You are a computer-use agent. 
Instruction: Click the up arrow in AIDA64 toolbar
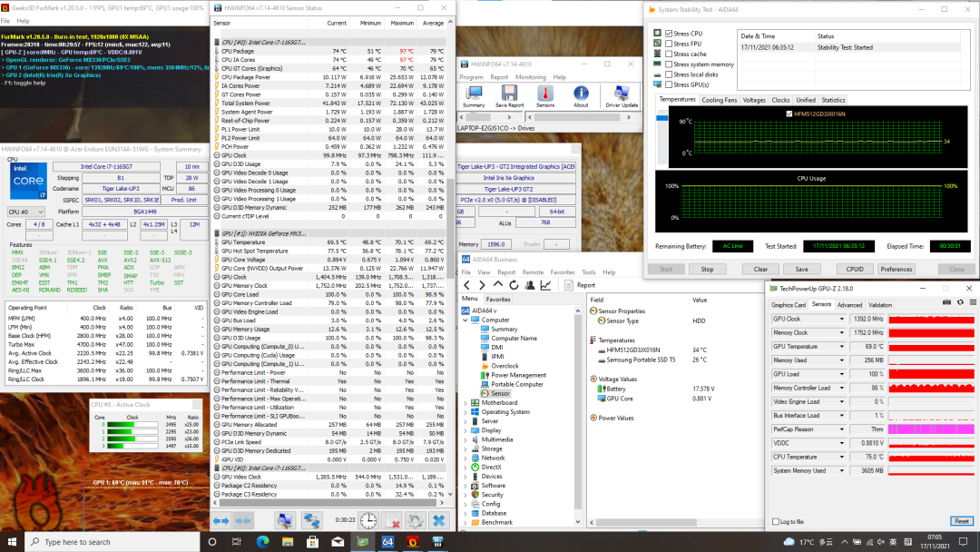498,285
